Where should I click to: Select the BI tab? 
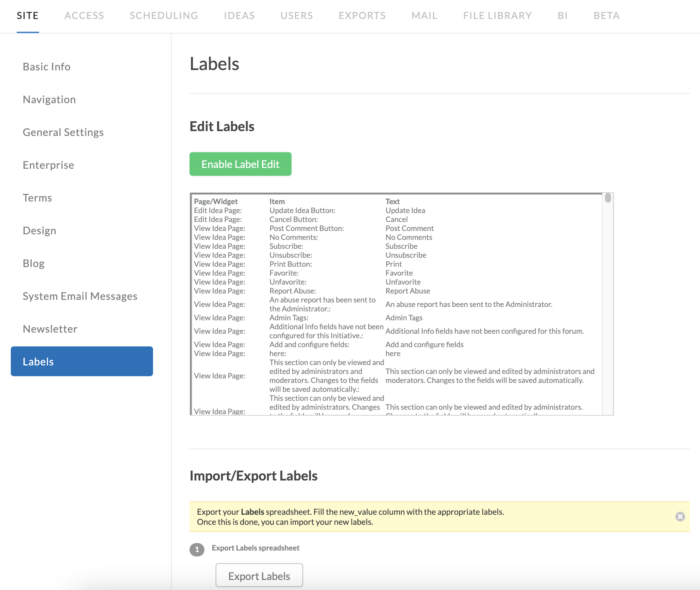point(563,16)
